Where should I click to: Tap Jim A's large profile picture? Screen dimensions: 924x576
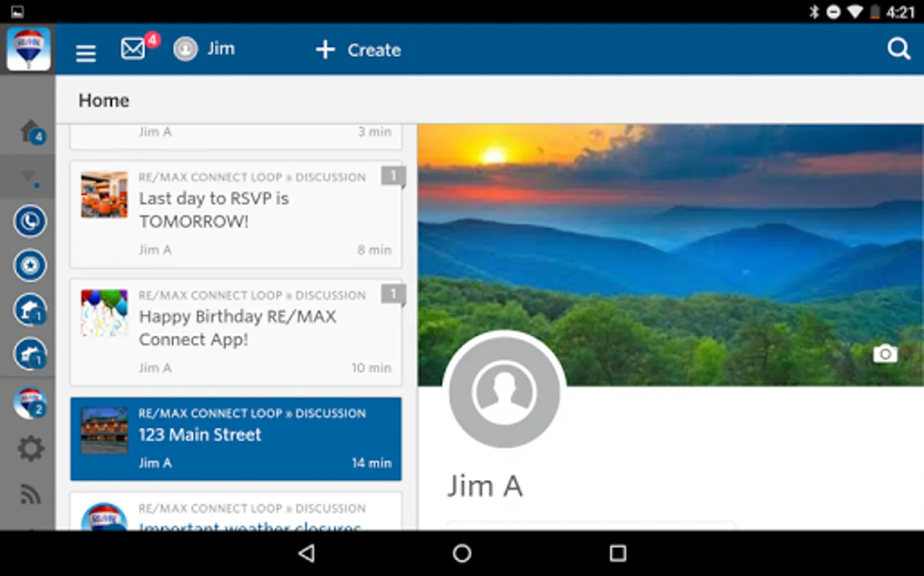coord(505,392)
